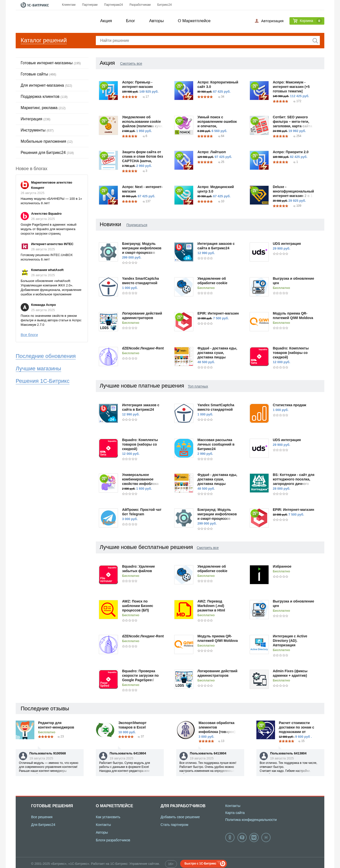Open АйПромо Telegram bot icon
This screenshot has width=340, height=868.
click(108, 518)
